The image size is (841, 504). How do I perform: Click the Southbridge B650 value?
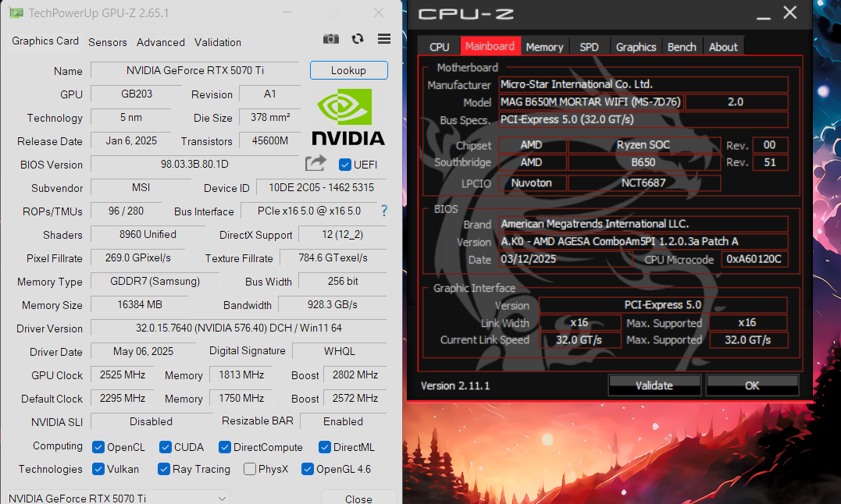643,162
